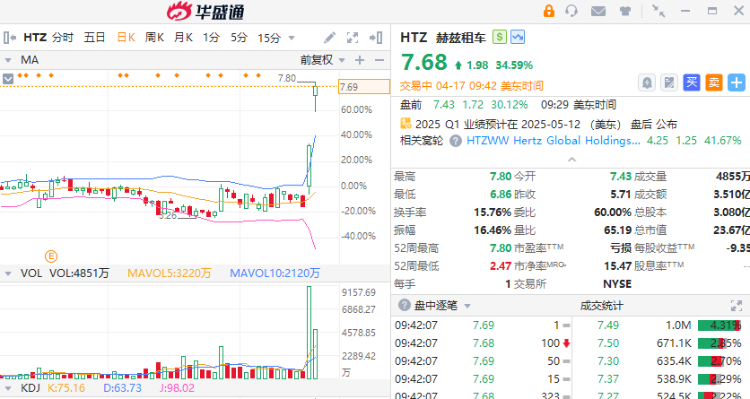
Task: Select the pencil drawing tool
Action: 330,38
